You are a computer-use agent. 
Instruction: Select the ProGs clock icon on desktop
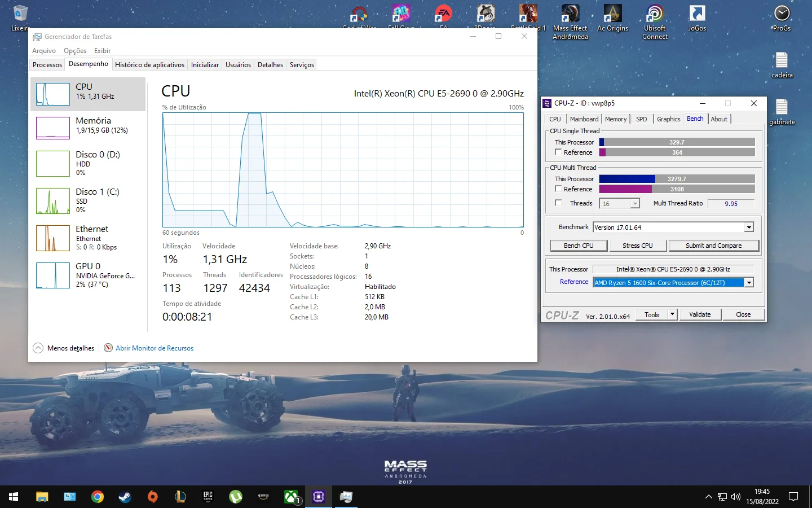click(782, 18)
